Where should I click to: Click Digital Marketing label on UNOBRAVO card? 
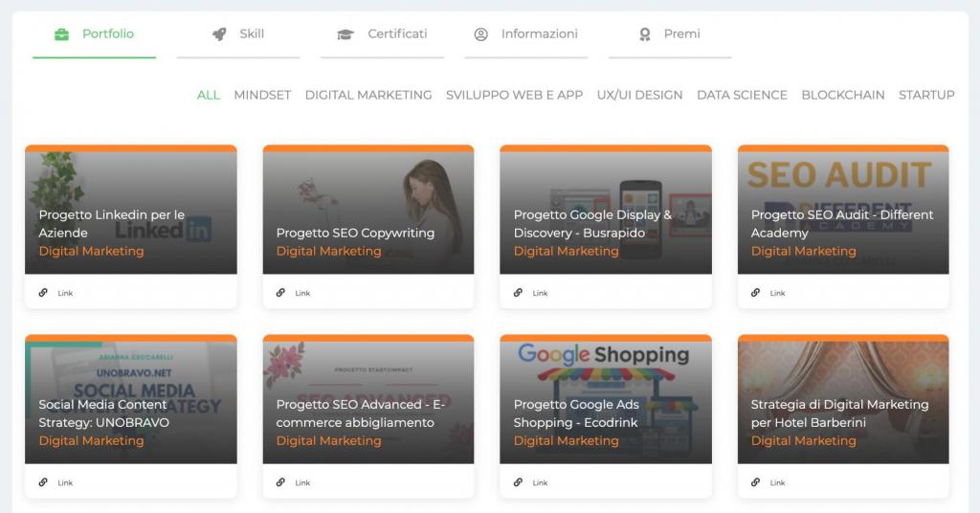click(91, 441)
